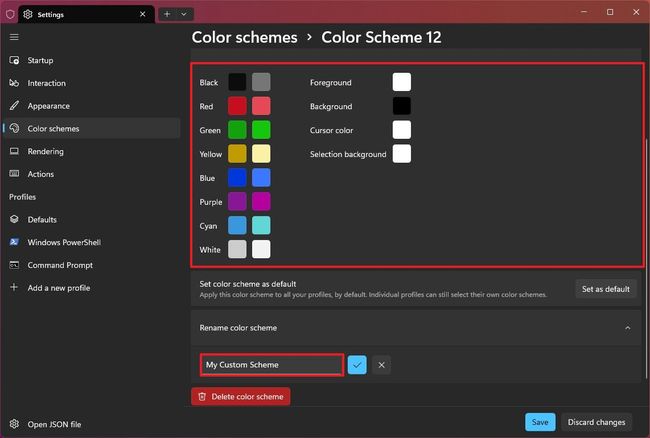Edit the dark White swatch

tap(237, 249)
